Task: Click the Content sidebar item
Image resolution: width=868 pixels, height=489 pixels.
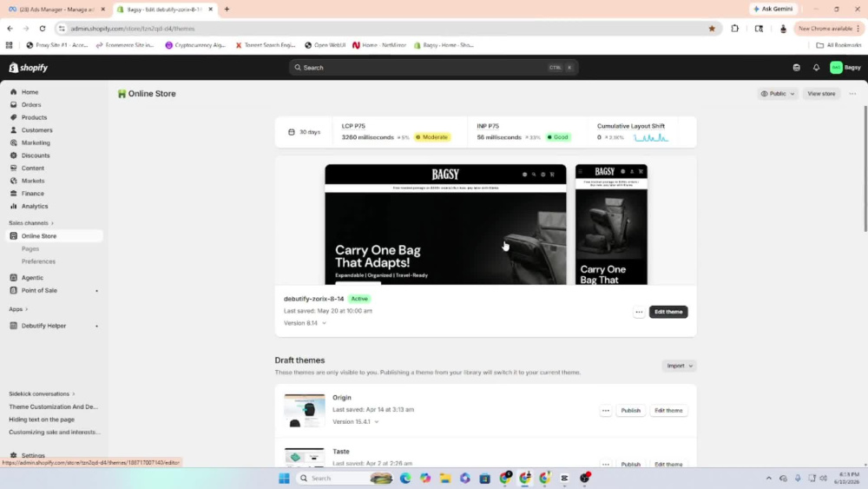Action: point(33,169)
